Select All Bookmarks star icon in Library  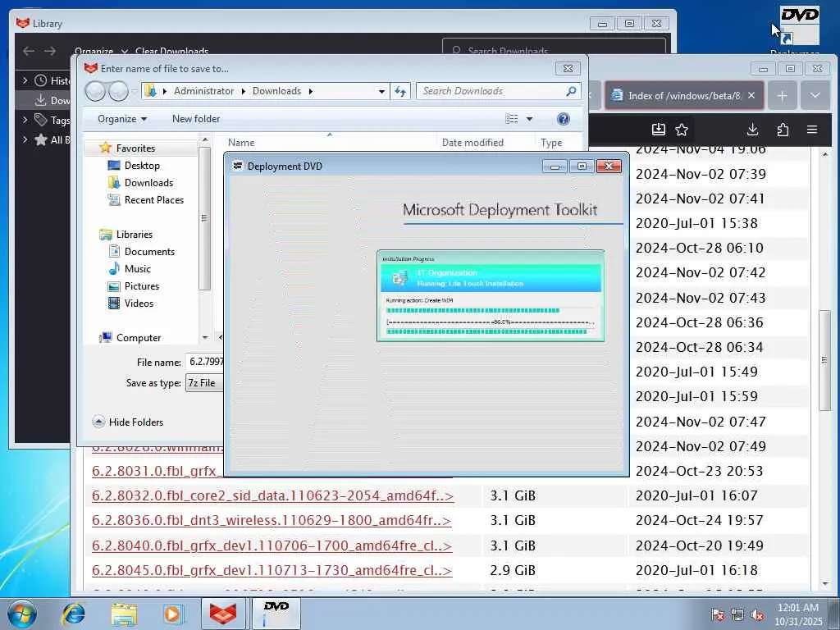41,139
